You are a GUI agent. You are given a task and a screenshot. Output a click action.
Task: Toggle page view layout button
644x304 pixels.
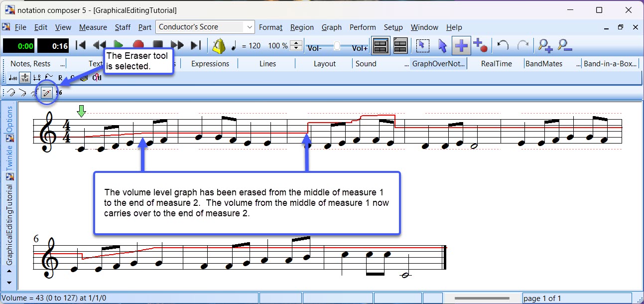pos(381,46)
